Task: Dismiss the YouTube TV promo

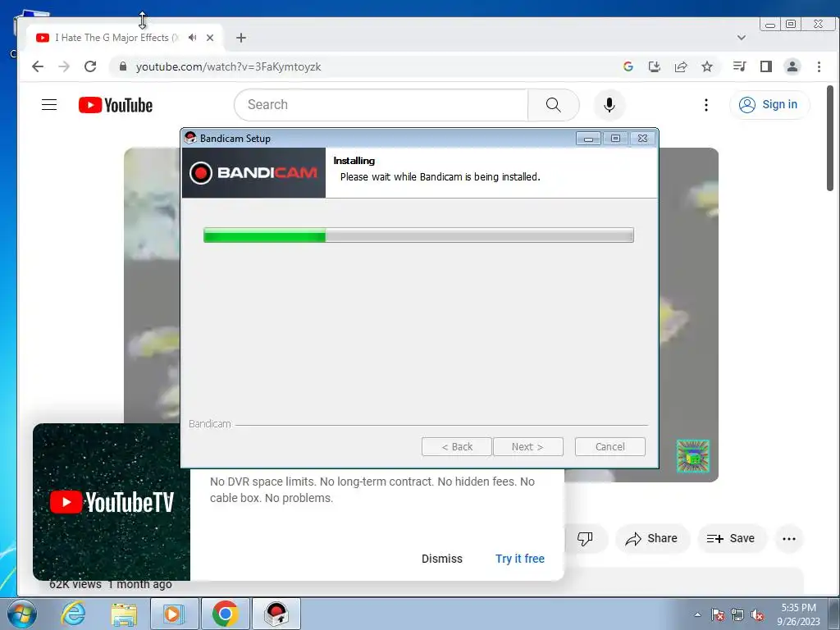Action: tap(441, 559)
